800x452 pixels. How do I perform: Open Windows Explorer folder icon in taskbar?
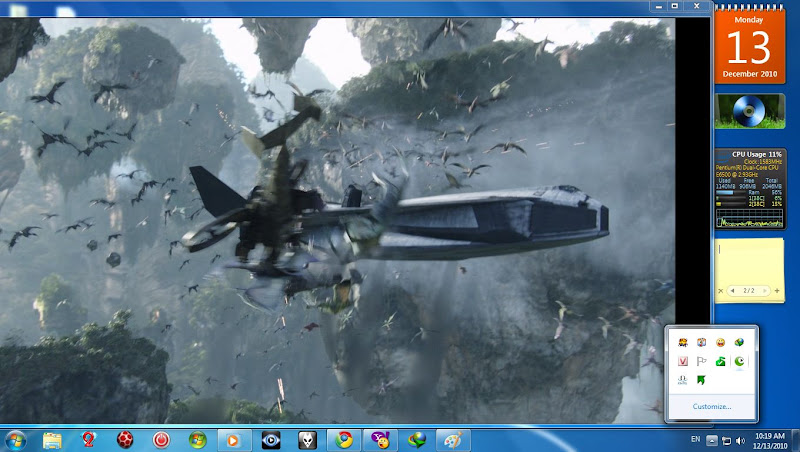click(x=52, y=440)
